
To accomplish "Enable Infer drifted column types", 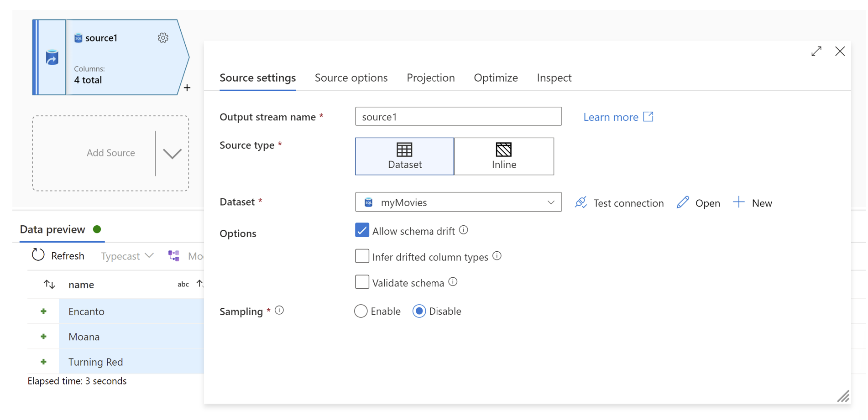I will [x=362, y=256].
